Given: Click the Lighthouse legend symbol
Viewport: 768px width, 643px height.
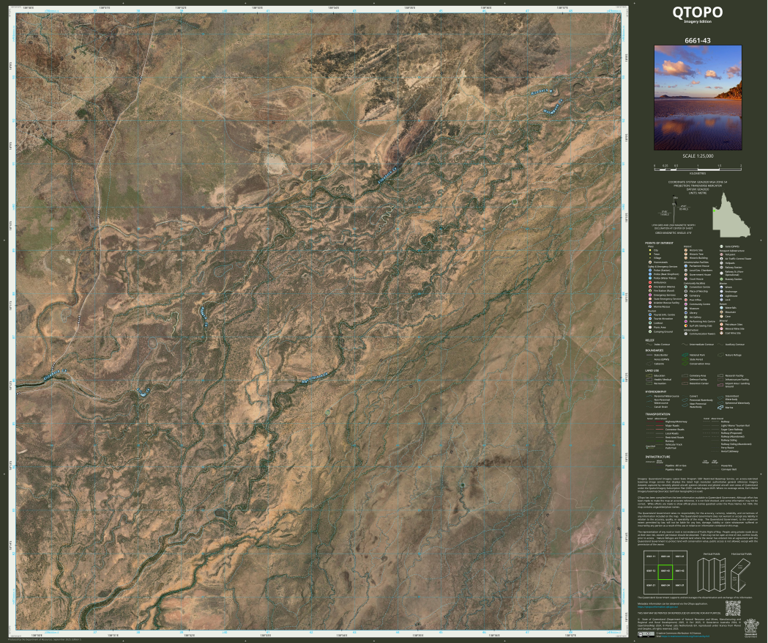Looking at the screenshot, I should [x=721, y=296].
